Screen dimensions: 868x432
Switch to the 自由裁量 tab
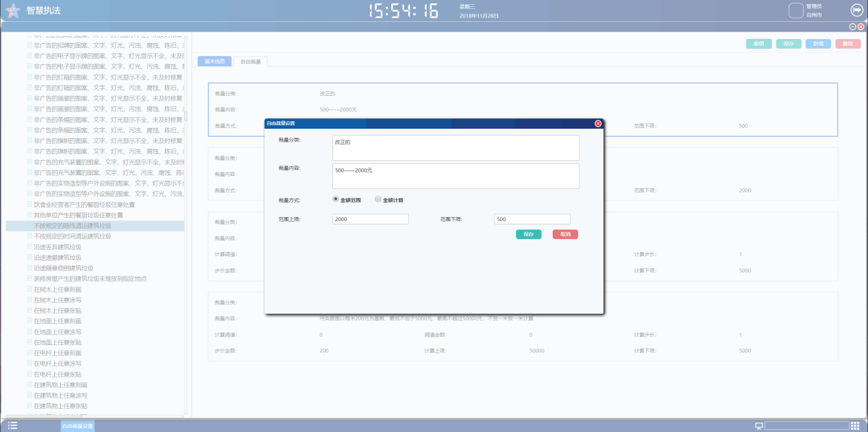tap(250, 61)
